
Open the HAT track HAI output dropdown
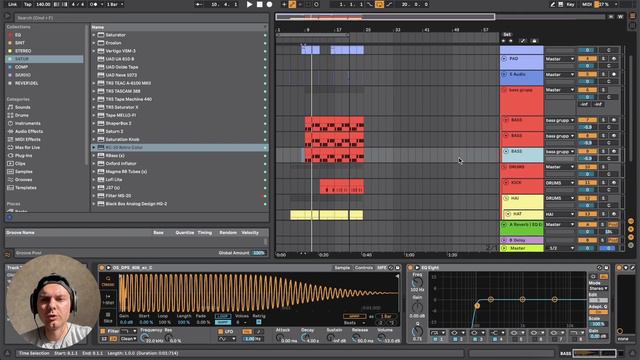pyautogui.click(x=560, y=214)
